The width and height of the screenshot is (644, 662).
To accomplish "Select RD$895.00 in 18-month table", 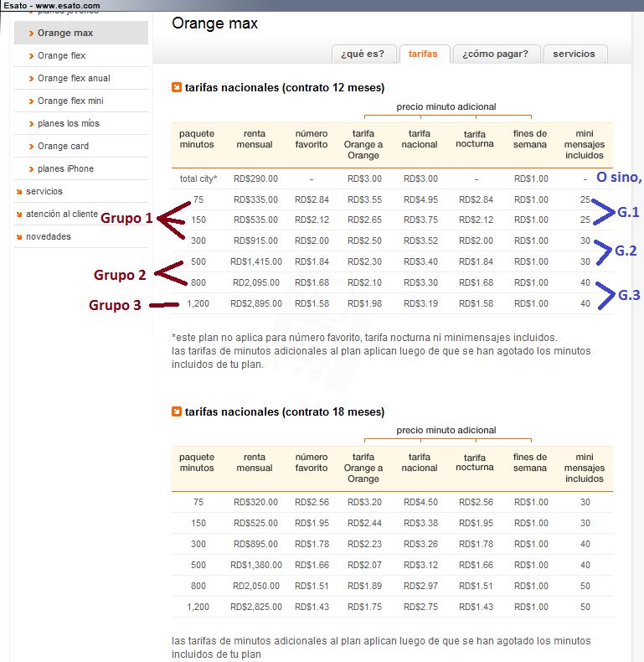I will tap(255, 544).
